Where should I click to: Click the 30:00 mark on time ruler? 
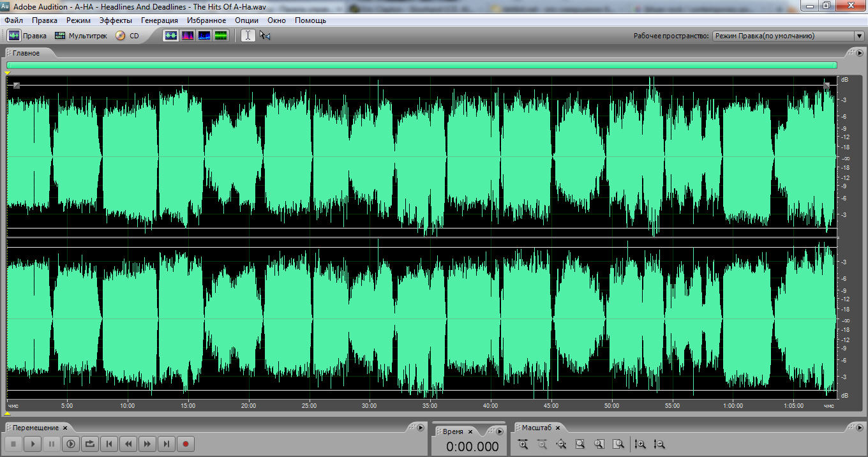coord(369,405)
